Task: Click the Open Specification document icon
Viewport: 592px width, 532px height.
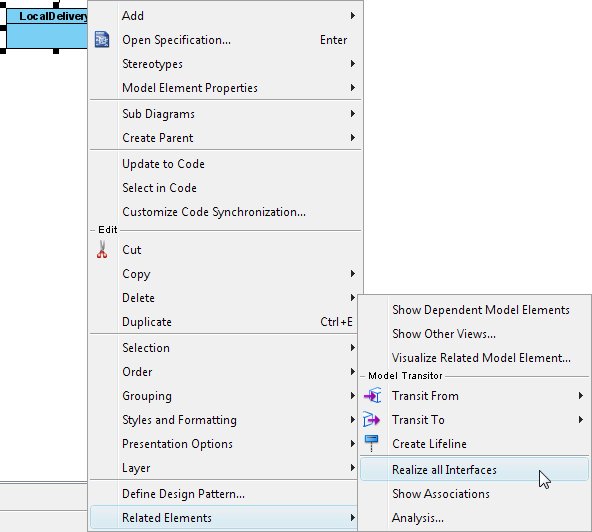Action: tap(102, 40)
